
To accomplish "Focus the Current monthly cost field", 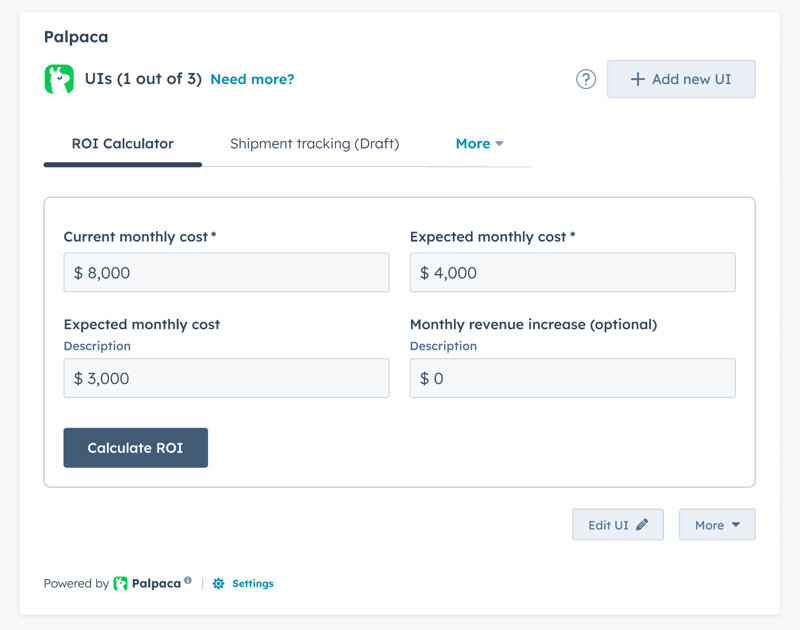I will 226,273.
